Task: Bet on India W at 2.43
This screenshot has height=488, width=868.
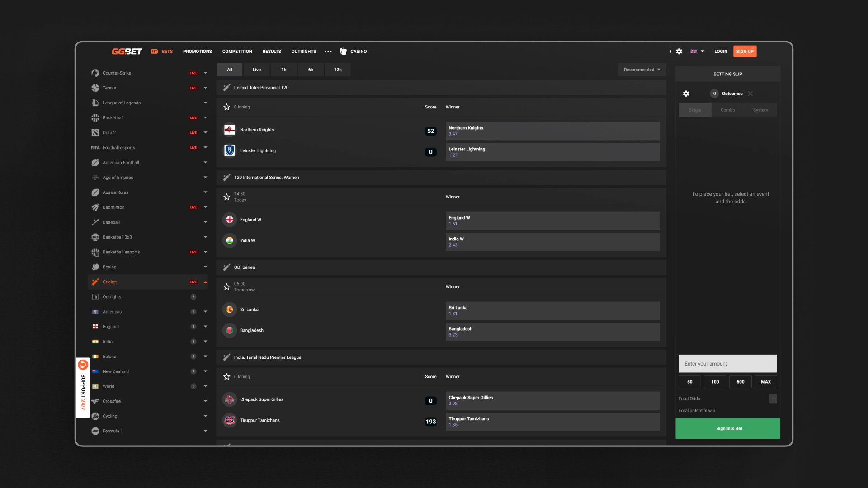Action: (552, 242)
